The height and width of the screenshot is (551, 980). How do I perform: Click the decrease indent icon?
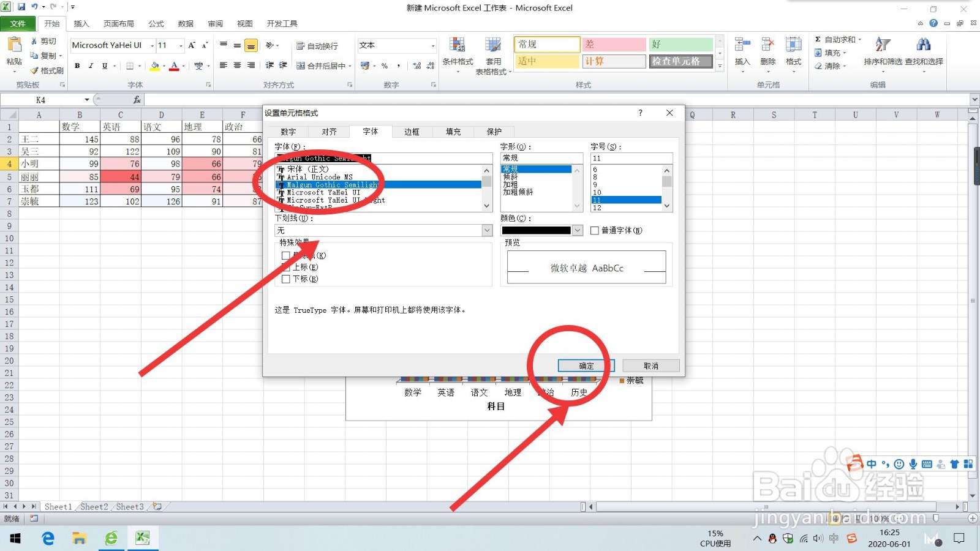[269, 66]
